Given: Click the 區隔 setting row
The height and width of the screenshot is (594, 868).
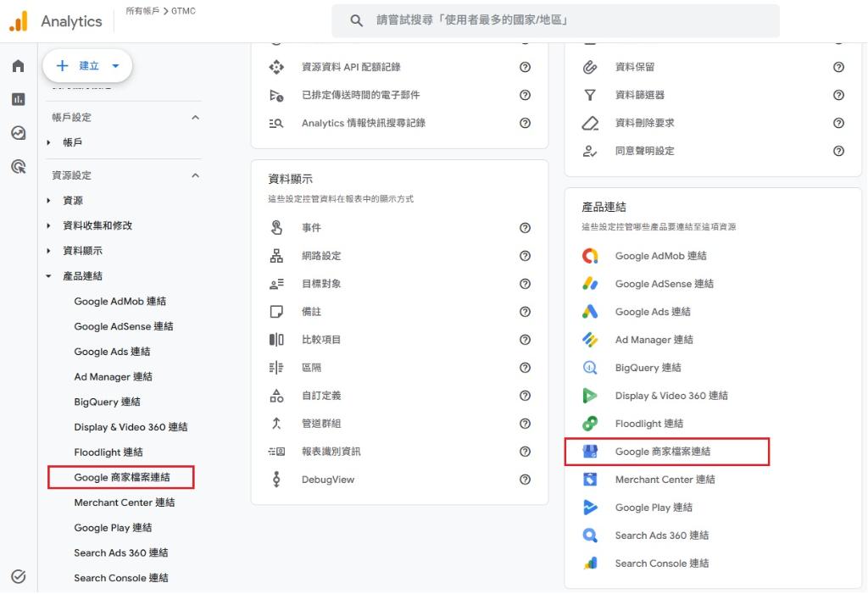Looking at the screenshot, I should point(399,368).
